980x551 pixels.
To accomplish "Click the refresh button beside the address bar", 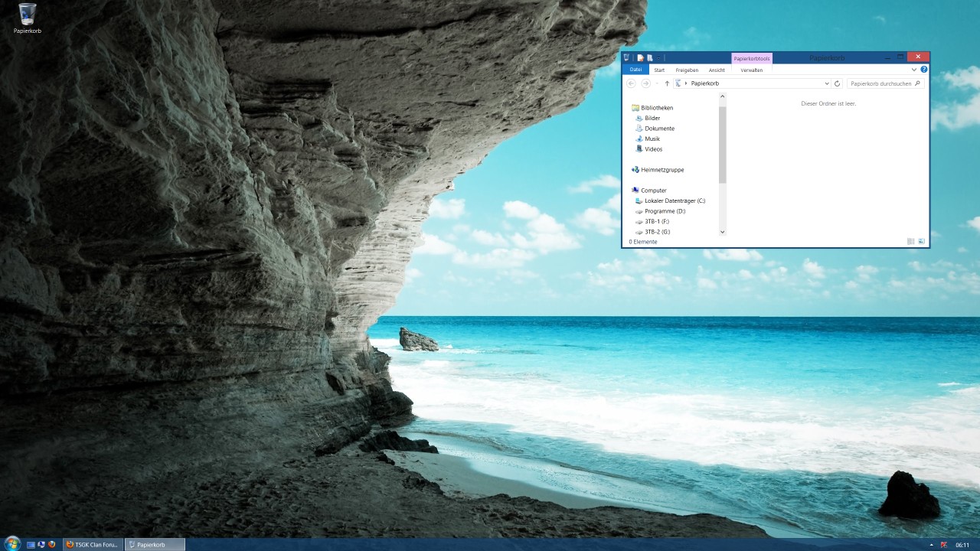I will (x=838, y=83).
